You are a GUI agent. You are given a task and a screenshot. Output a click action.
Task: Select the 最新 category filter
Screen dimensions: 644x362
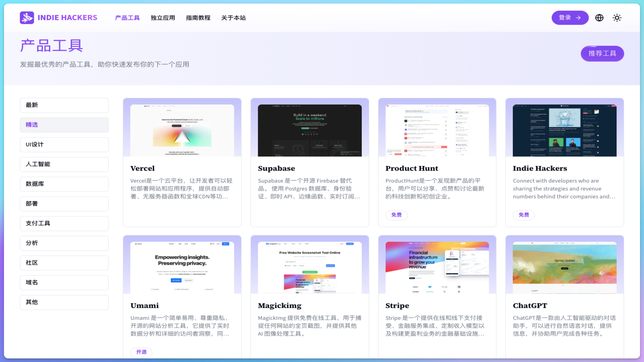(x=64, y=105)
